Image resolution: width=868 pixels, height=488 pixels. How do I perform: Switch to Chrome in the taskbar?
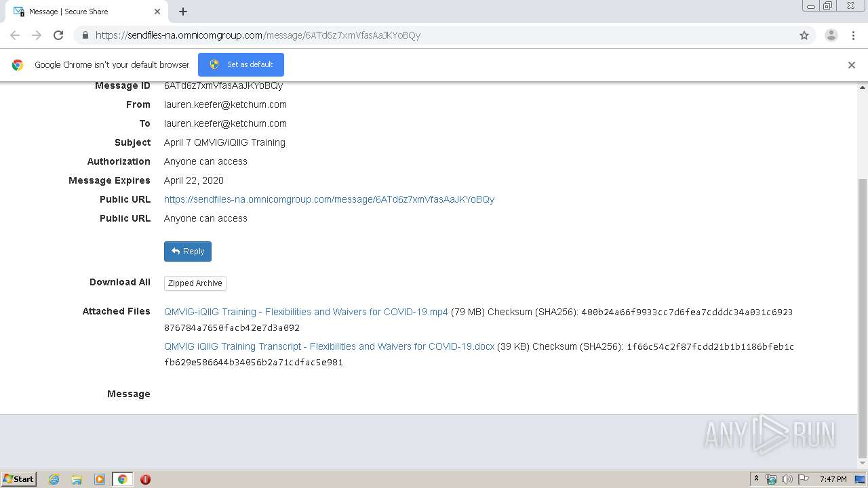(x=122, y=479)
